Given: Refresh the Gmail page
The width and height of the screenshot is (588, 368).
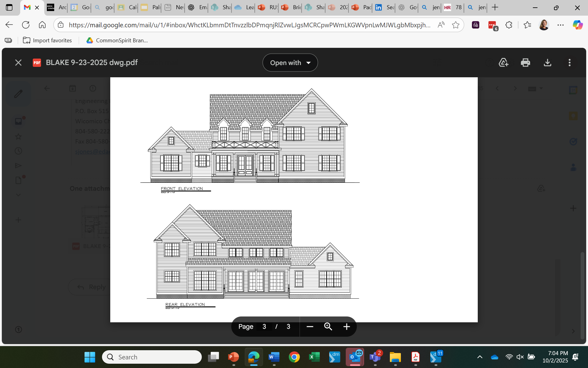Looking at the screenshot, I should [26, 25].
